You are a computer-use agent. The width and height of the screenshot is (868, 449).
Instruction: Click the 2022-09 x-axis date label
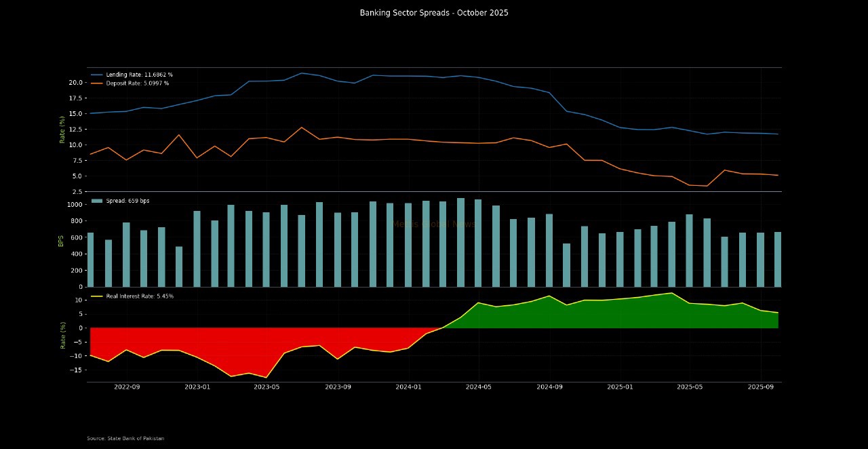[127, 387]
